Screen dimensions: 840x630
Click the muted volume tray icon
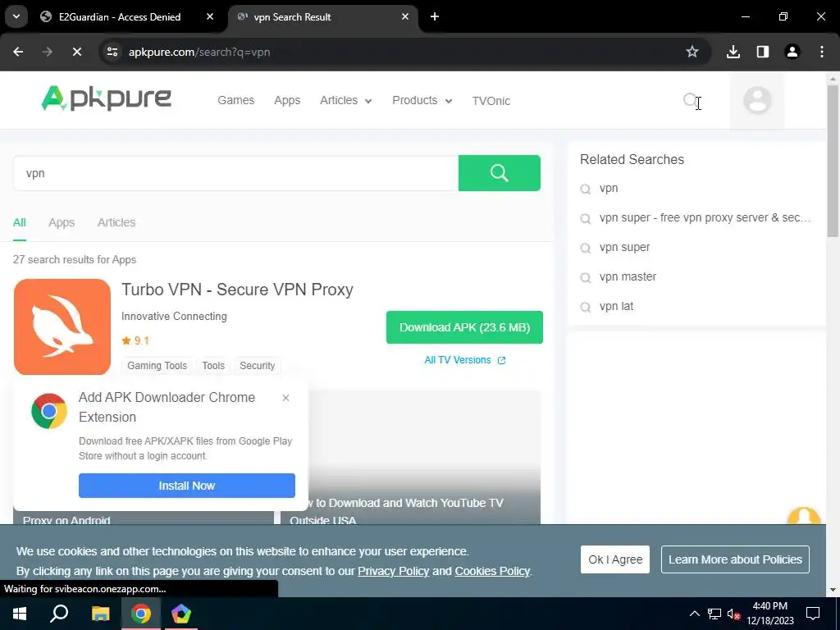[734, 614]
